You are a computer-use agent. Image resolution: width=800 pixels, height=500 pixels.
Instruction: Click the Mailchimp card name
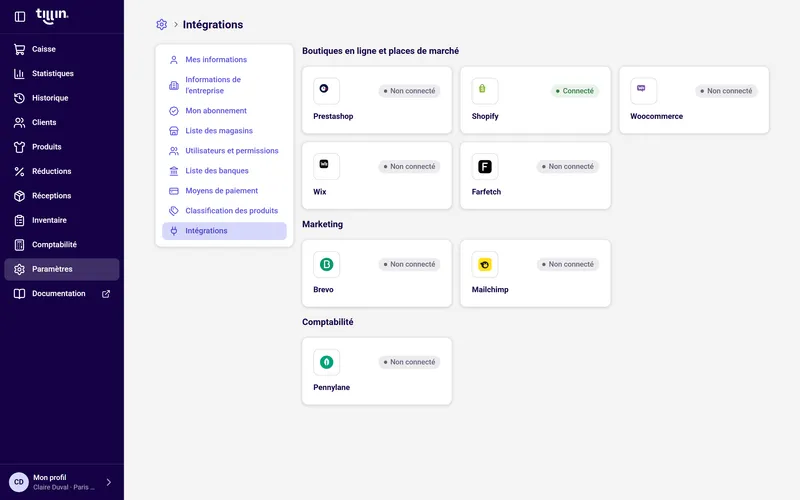[x=490, y=290]
